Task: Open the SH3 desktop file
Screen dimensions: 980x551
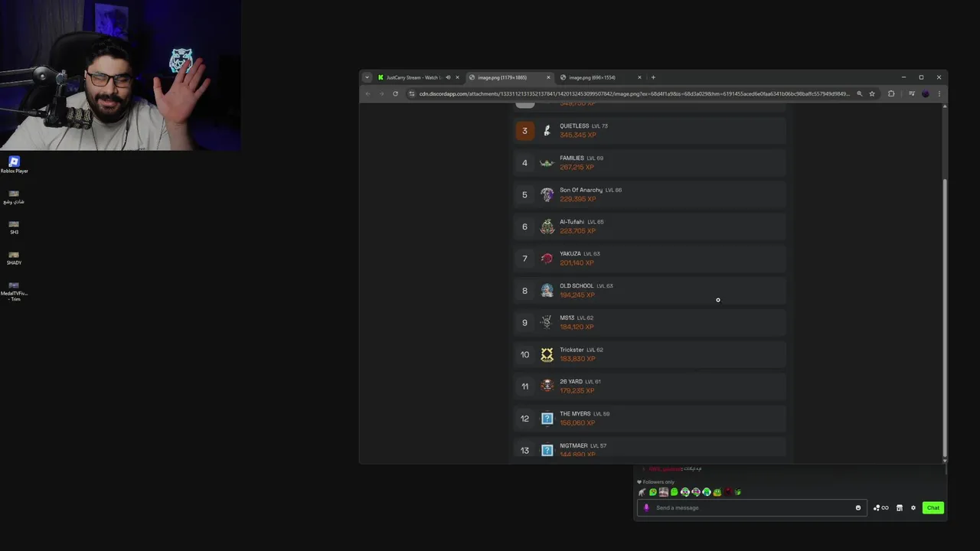Action: [14, 227]
